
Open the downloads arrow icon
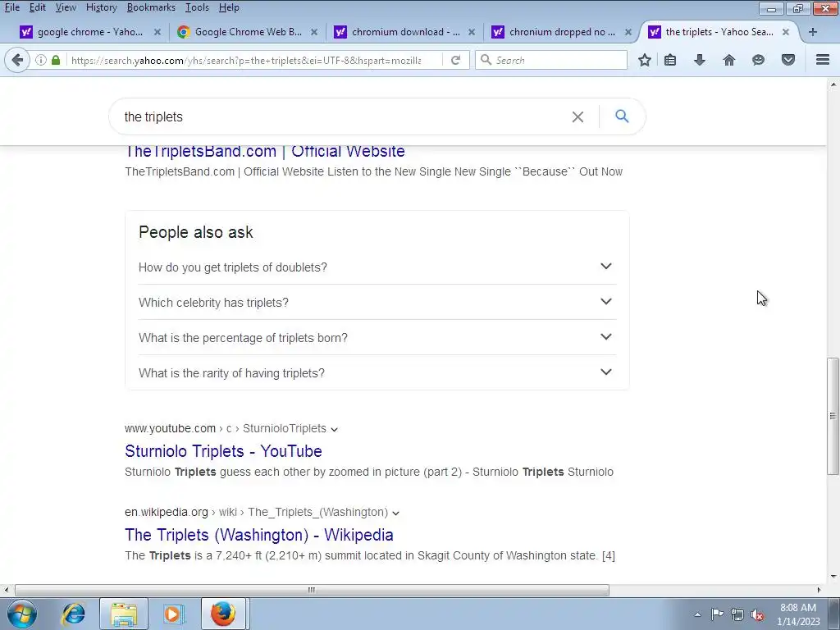point(700,60)
